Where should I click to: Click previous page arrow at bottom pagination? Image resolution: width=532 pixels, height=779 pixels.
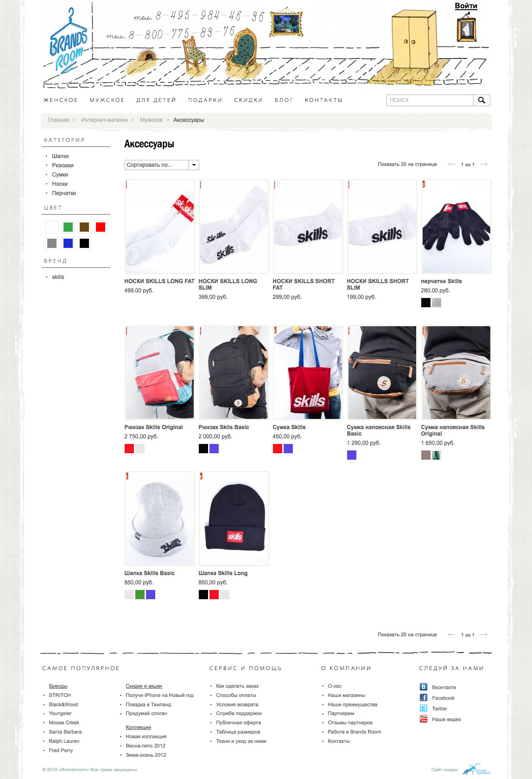click(x=452, y=635)
